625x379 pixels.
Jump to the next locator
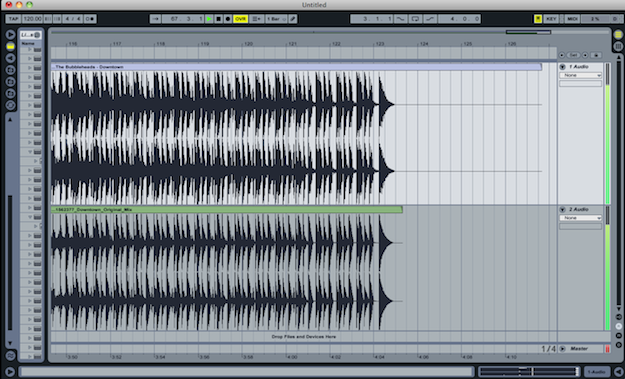click(x=585, y=55)
